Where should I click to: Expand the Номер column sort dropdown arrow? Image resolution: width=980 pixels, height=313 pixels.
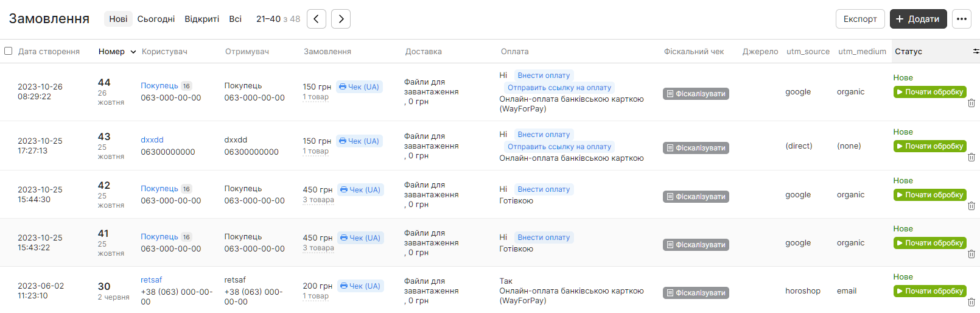pyautogui.click(x=133, y=52)
